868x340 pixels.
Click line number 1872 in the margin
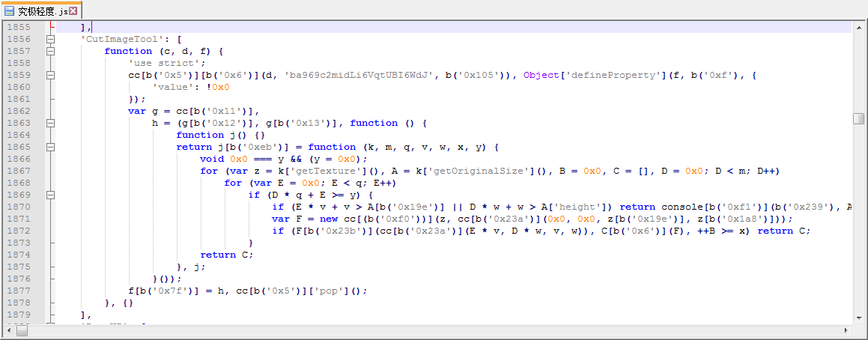point(18,231)
